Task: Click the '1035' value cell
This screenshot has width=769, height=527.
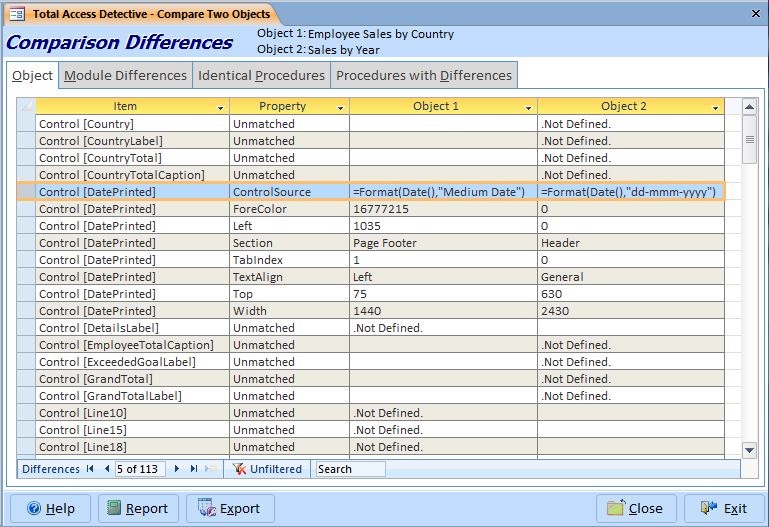Action: 443,226
